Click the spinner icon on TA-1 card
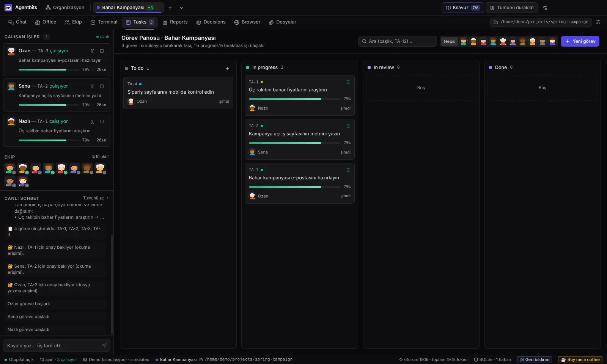The width and height of the screenshot is (607, 364). [348, 82]
